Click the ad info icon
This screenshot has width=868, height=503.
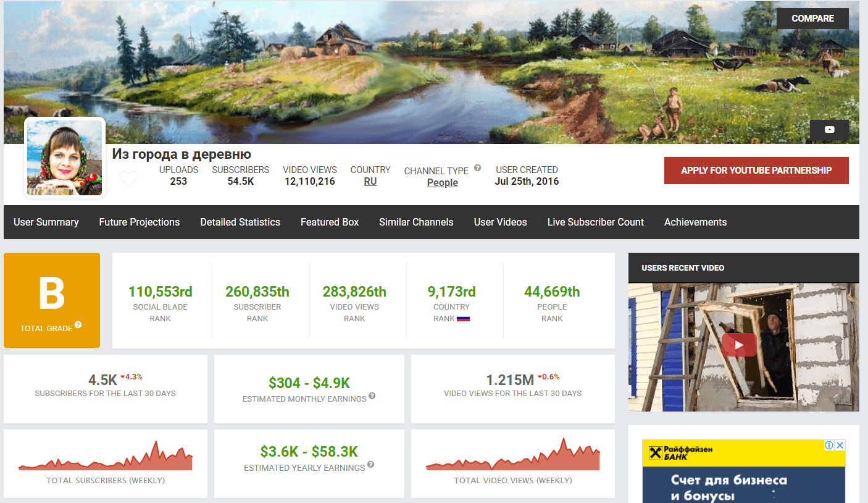click(x=829, y=446)
